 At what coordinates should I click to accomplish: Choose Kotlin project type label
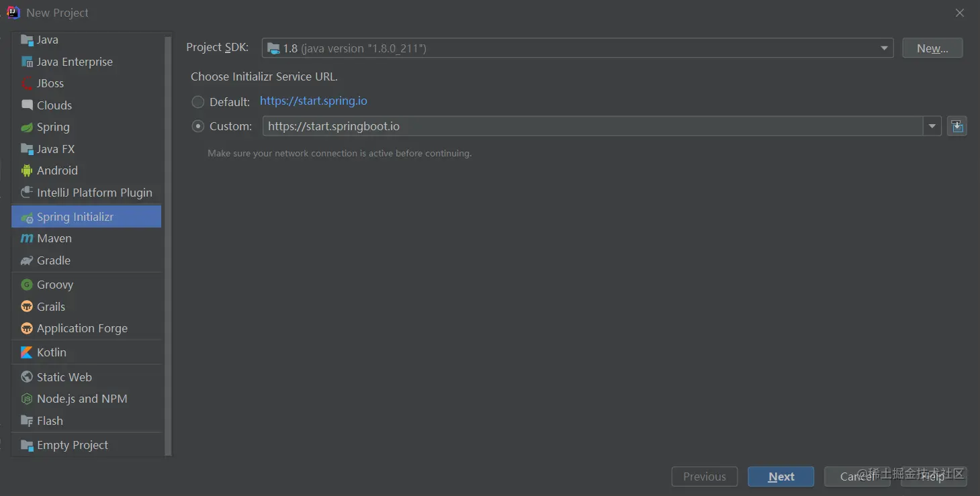click(x=52, y=352)
